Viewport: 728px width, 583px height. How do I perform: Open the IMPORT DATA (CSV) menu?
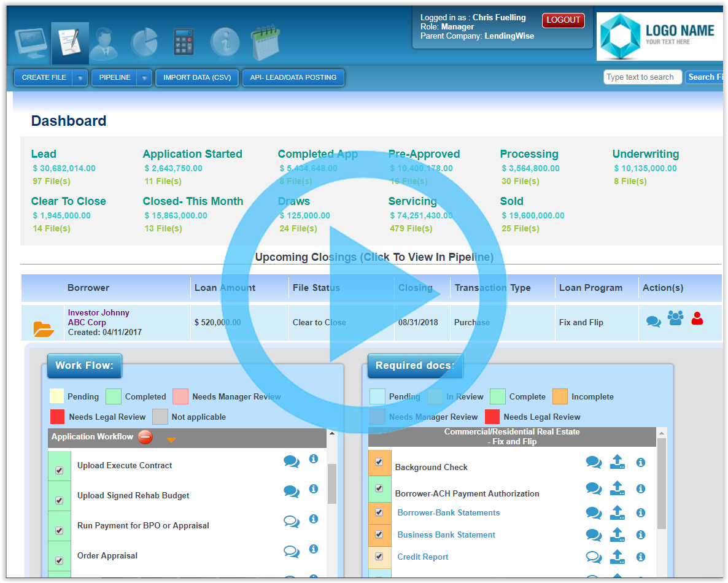[196, 77]
